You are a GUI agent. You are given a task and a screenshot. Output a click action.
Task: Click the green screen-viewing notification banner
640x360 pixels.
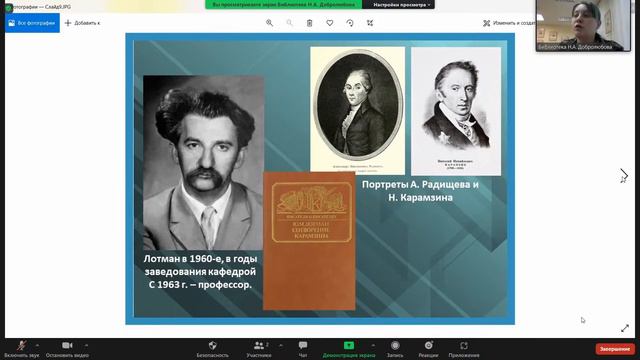pyautogui.click(x=283, y=4)
